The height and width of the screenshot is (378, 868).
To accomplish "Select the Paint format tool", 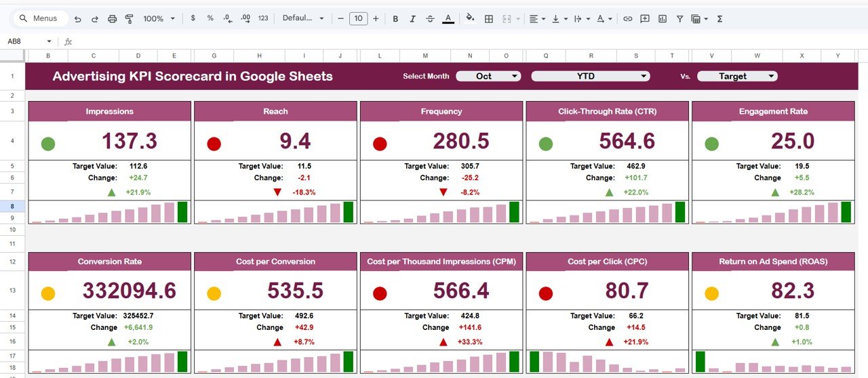I will [130, 19].
